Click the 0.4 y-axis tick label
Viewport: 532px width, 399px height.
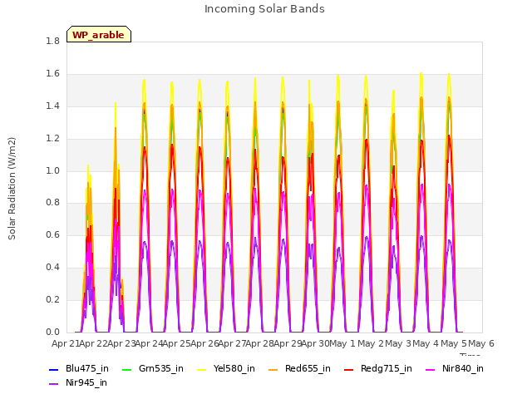click(53, 268)
